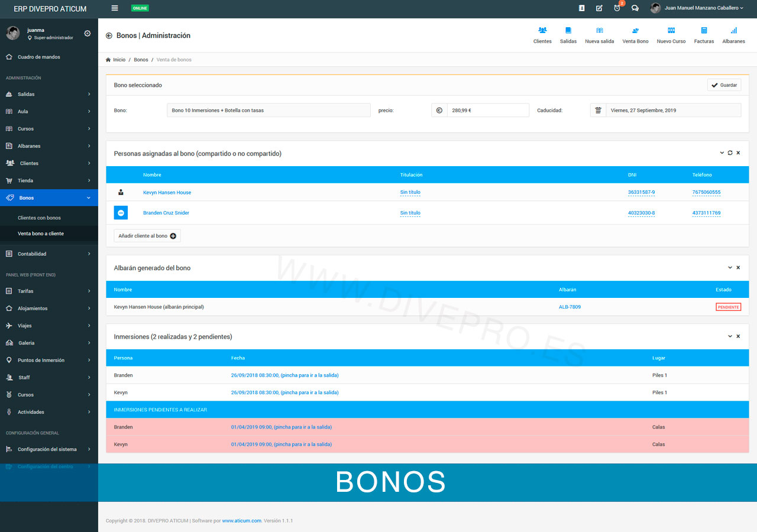Open Kevyn Hansen House name link

click(x=167, y=192)
